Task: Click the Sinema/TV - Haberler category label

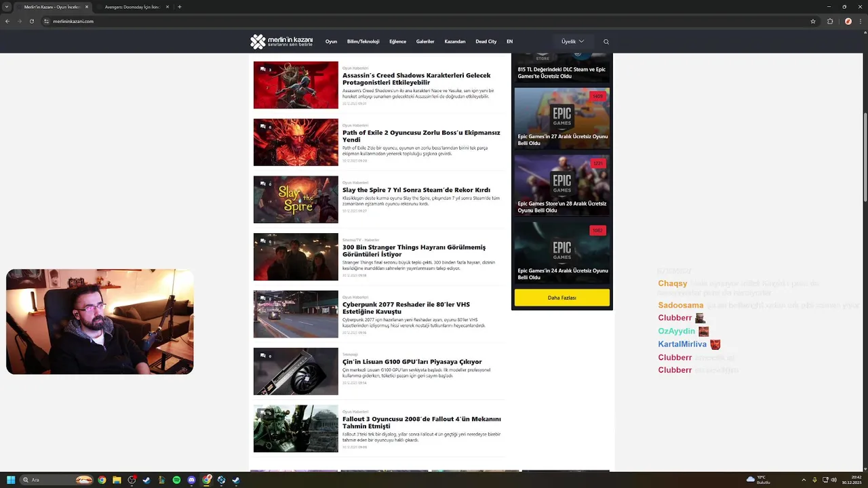Action: tap(361, 240)
